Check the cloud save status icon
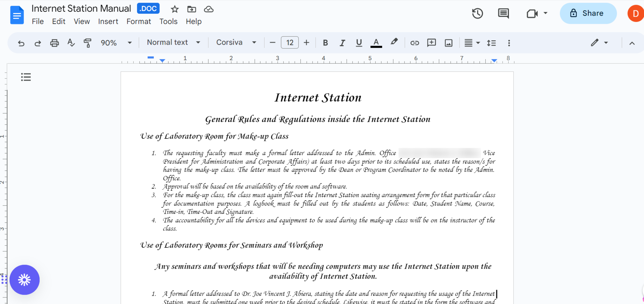The image size is (644, 304). pos(209,9)
